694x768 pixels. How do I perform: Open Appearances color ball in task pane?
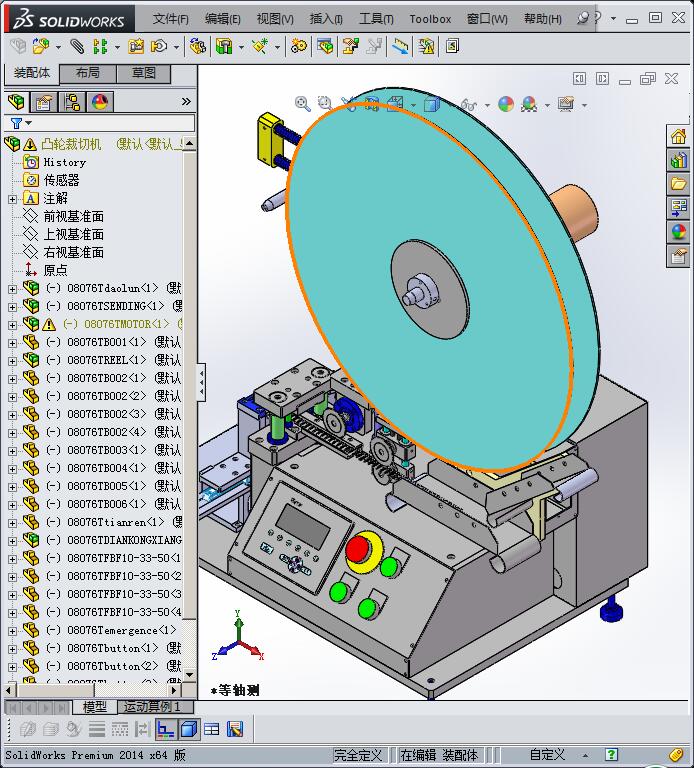(x=678, y=232)
